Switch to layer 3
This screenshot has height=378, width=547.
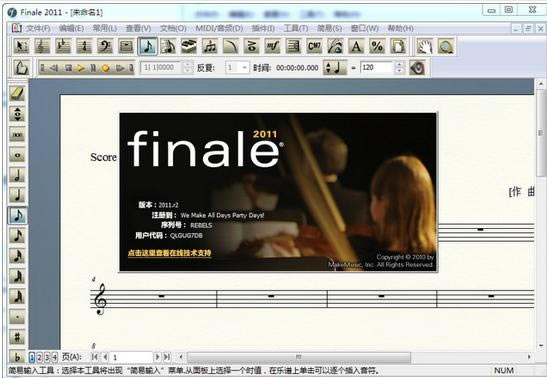pyautogui.click(x=47, y=357)
